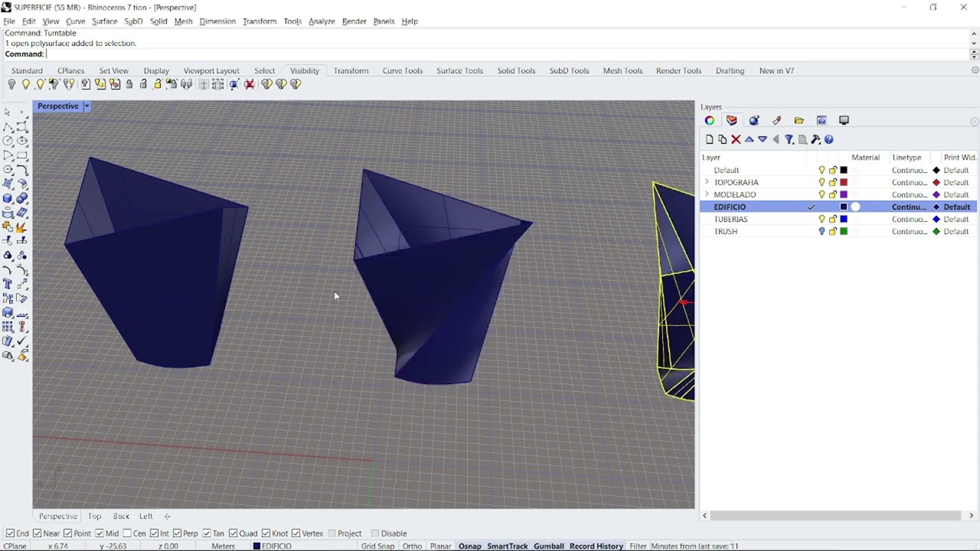Open the layer filter funnel icon
Viewport: 980px width, 551px height.
789,139
